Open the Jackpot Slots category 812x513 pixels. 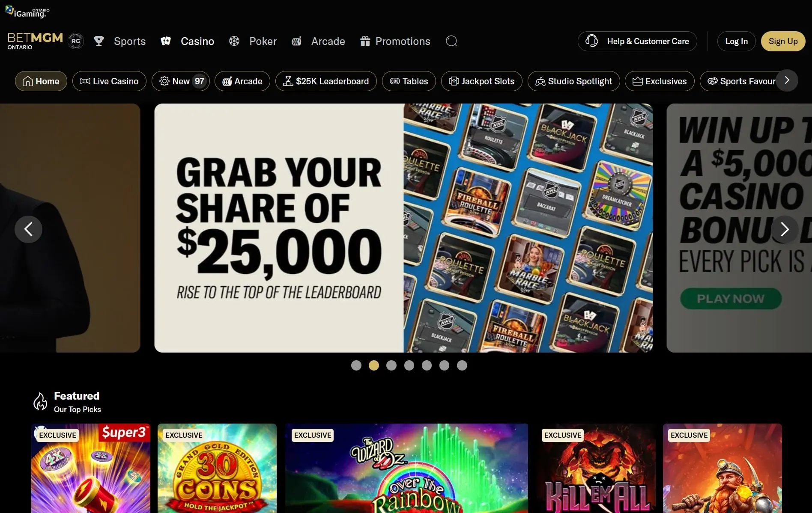point(481,81)
